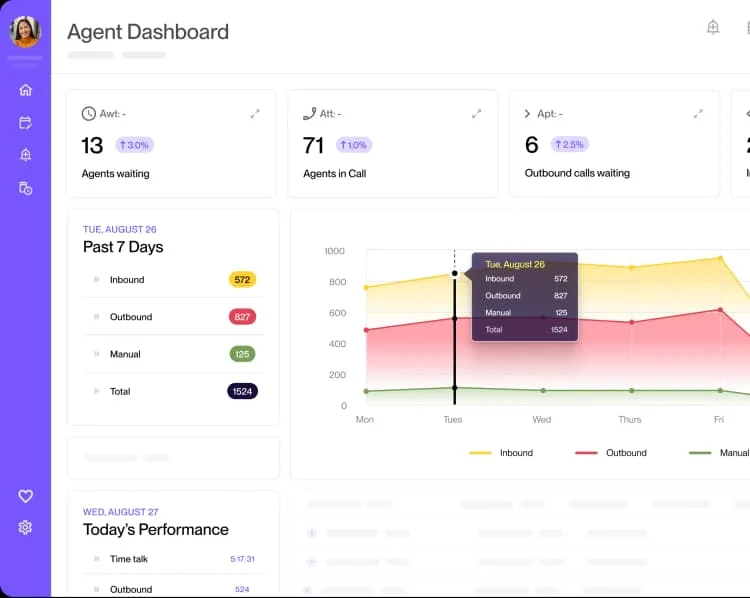Click the Tuesday marker on inbound line
This screenshot has width=750, height=598.
click(x=454, y=274)
